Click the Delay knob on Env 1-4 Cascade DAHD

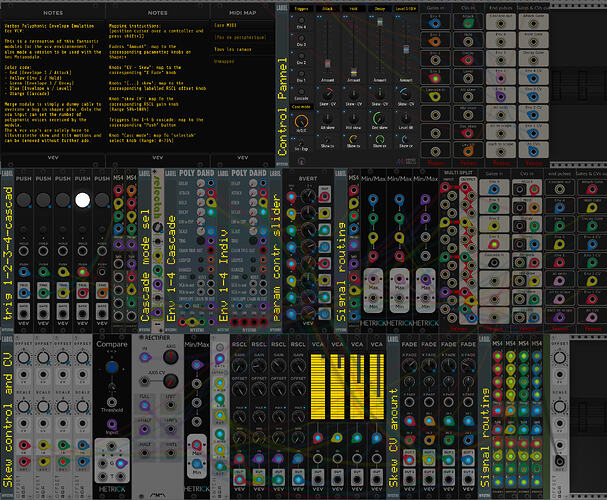[x=201, y=183]
